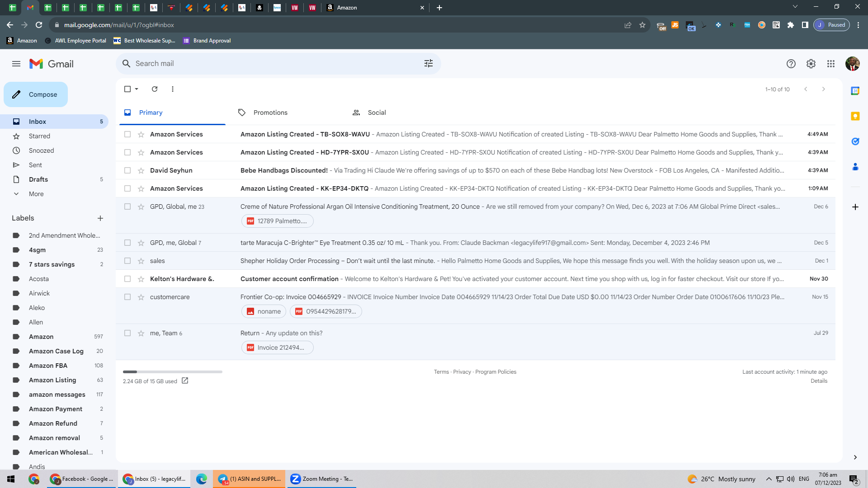Click the search options filter icon
The image size is (868, 488).
coord(429,64)
